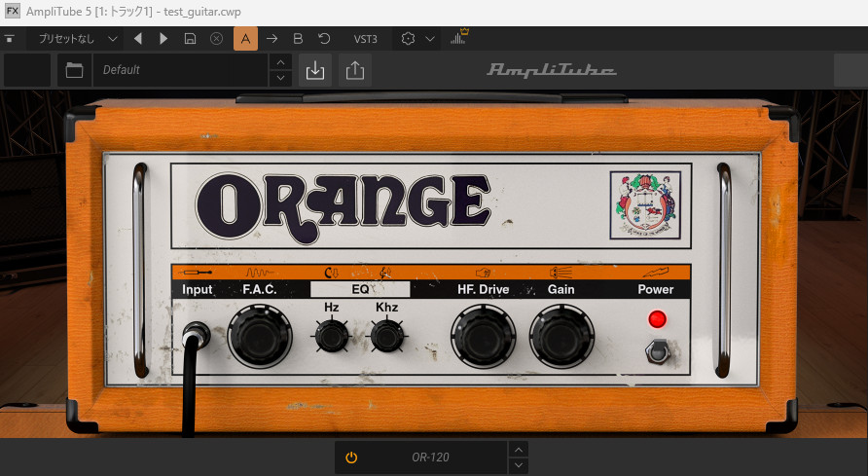The height and width of the screenshot is (476, 868).
Task: Click the red power indicator lamp
Action: 657,319
